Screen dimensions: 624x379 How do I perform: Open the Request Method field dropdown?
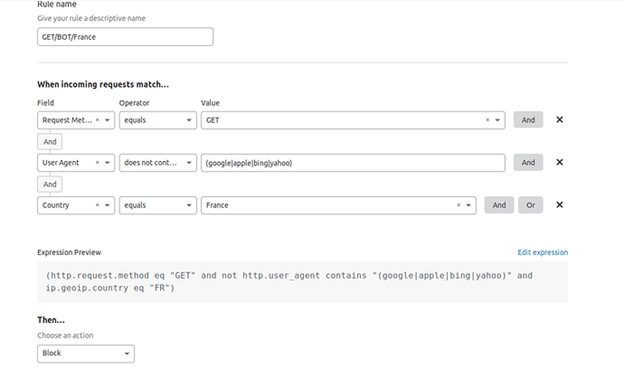107,120
